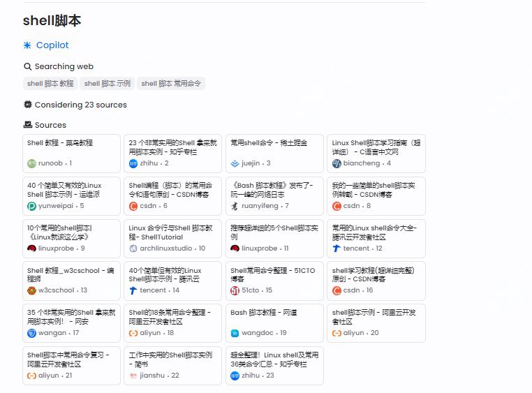Click the jianshu source favicon

click(133, 376)
